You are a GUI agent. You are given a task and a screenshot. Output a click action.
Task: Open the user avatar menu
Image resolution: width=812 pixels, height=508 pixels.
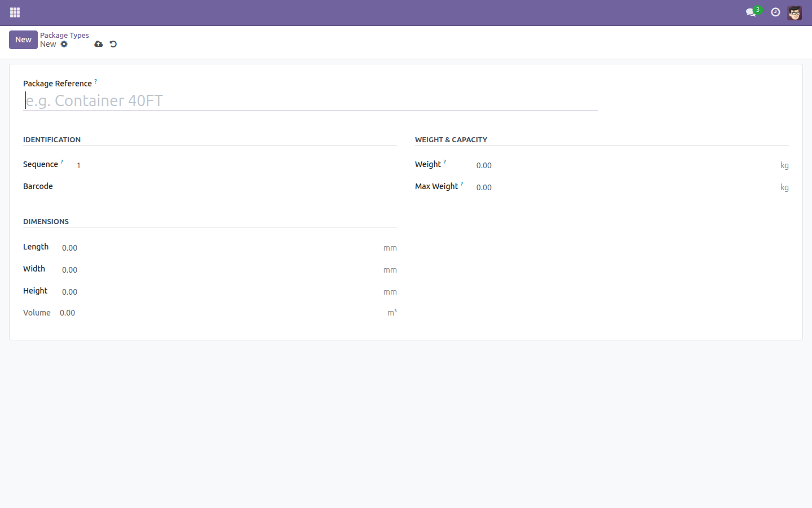click(795, 12)
